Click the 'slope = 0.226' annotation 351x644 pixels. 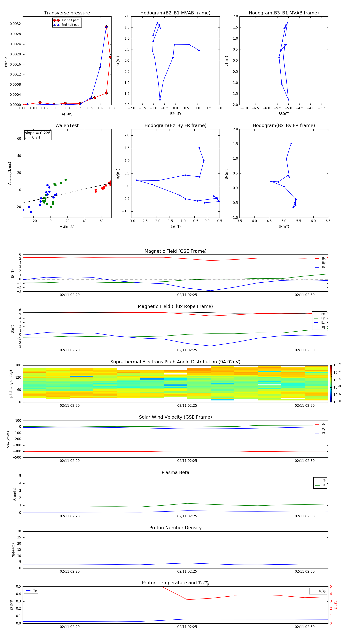[x=37, y=133]
